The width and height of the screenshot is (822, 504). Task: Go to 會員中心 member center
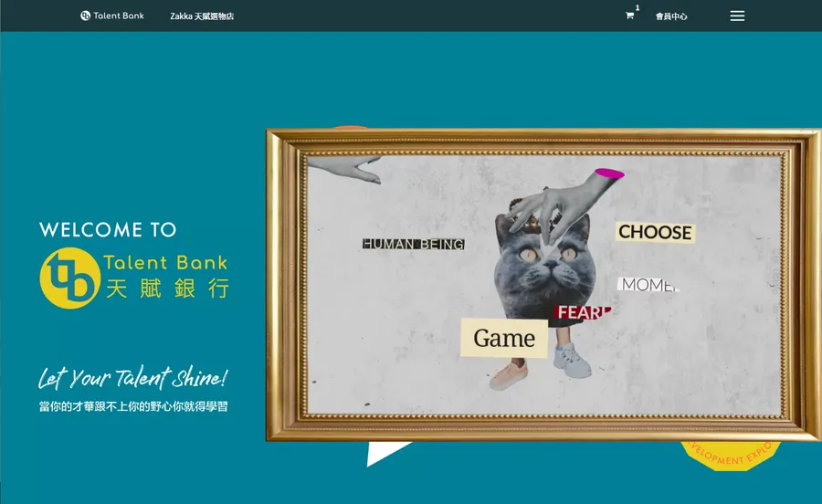[671, 16]
